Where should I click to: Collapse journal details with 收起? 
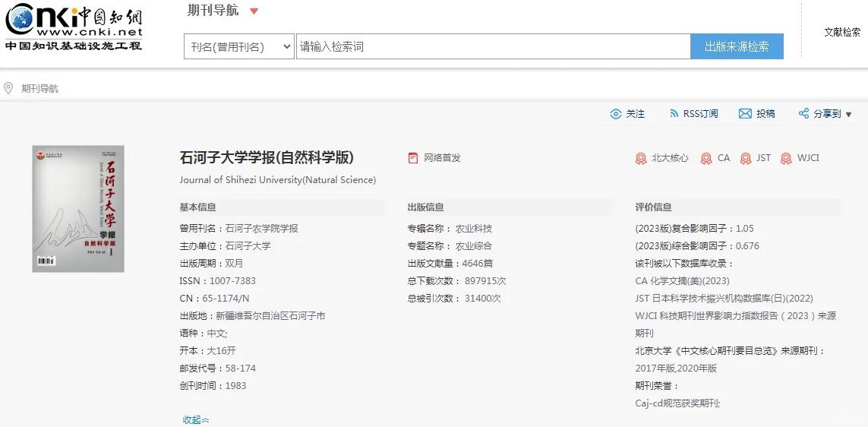[x=195, y=420]
